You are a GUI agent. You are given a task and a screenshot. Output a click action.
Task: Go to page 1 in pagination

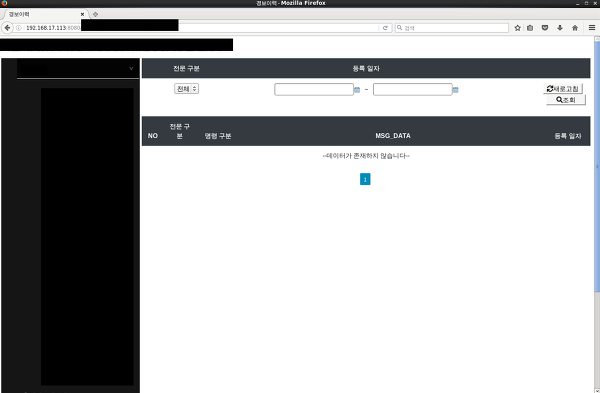365,179
